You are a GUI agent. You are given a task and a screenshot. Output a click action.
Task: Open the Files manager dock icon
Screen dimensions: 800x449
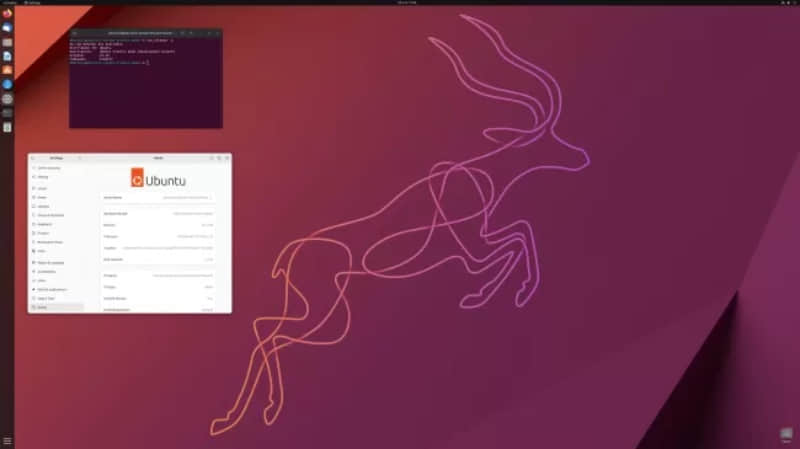pyautogui.click(x=7, y=42)
